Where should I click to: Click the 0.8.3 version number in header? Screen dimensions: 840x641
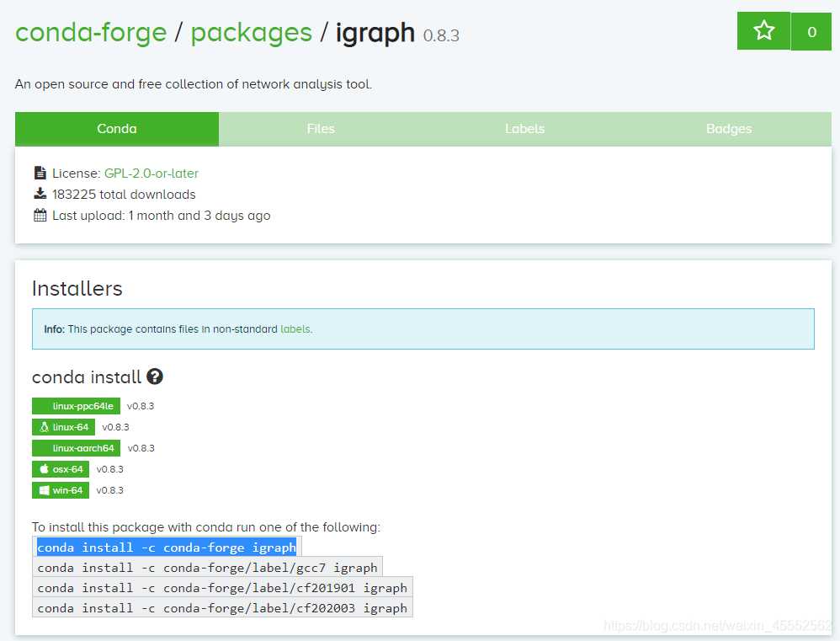tap(441, 36)
